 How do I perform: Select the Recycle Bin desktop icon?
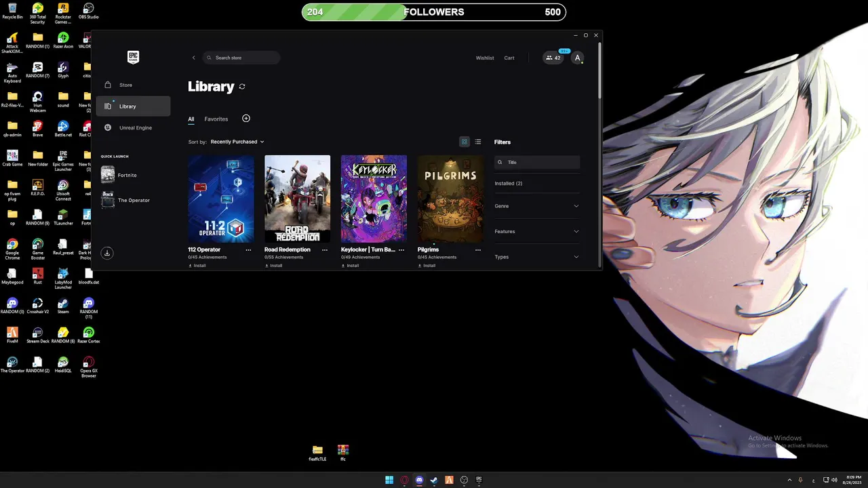tap(12, 12)
